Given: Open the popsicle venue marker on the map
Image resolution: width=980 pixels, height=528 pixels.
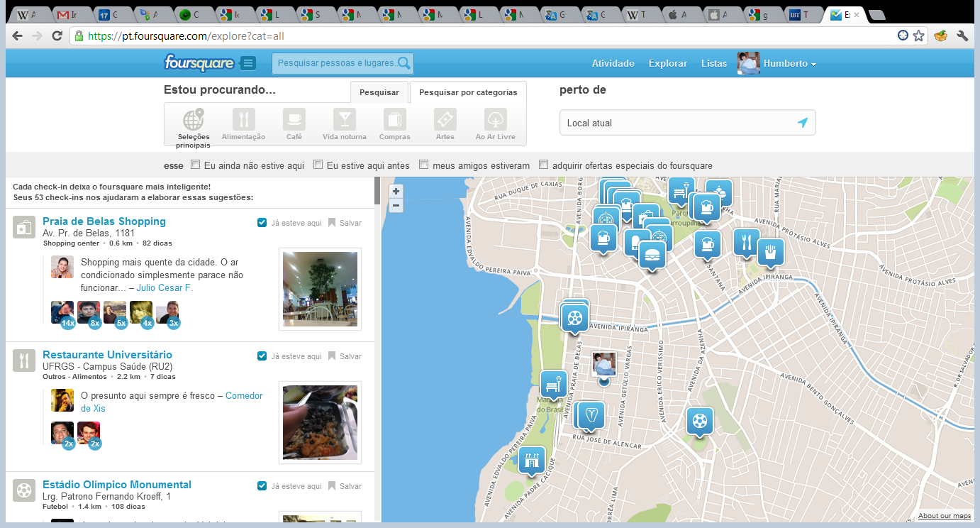Looking at the screenshot, I should (x=633, y=242).
